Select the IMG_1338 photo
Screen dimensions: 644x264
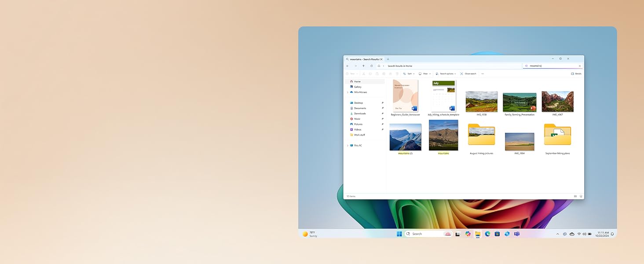pyautogui.click(x=482, y=103)
